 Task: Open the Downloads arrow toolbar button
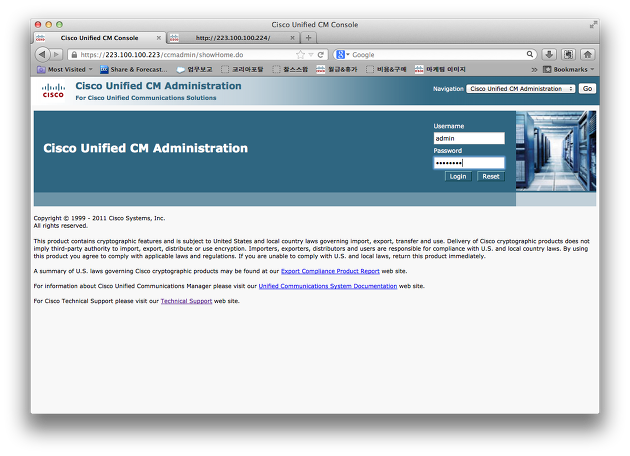coord(549,54)
